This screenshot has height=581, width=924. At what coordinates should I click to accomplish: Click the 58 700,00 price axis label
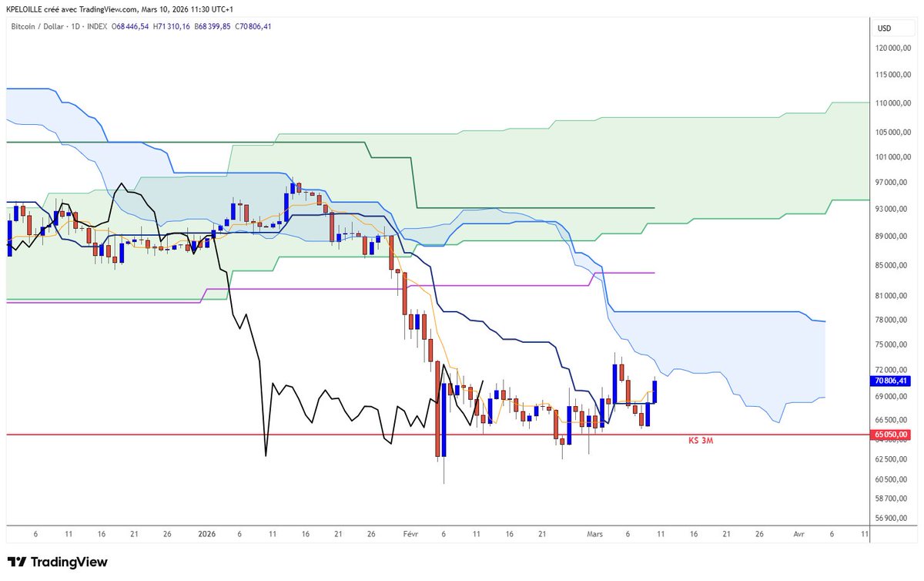click(x=892, y=499)
